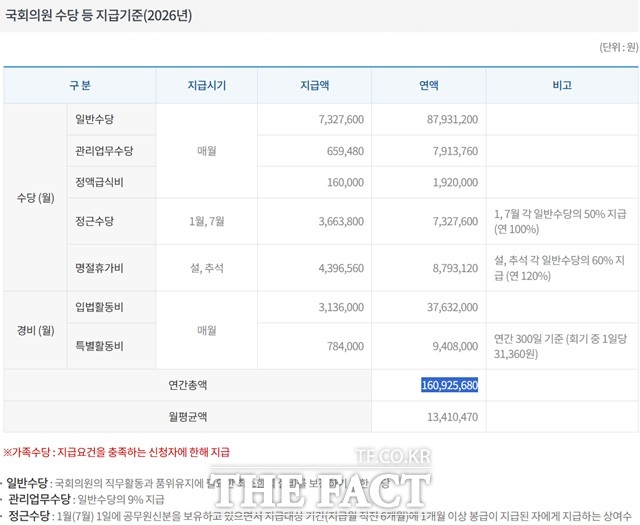Click the 지급시기 column header
640x525 pixels.
click(207, 85)
